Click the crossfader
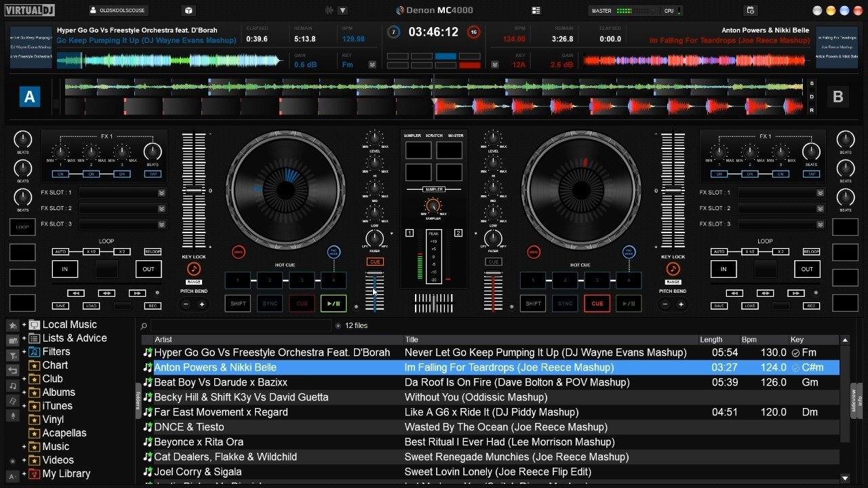 [434, 302]
